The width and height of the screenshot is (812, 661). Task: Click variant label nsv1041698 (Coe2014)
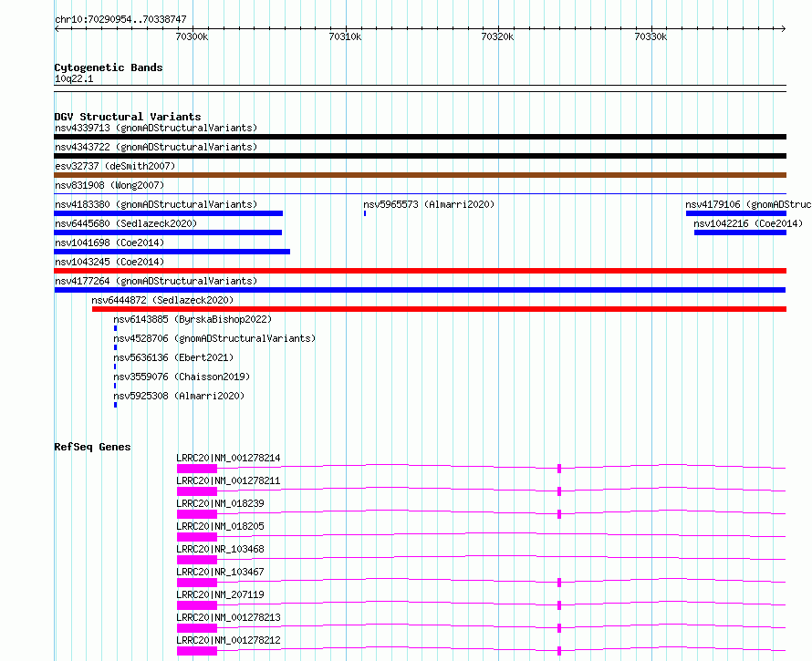click(x=109, y=243)
